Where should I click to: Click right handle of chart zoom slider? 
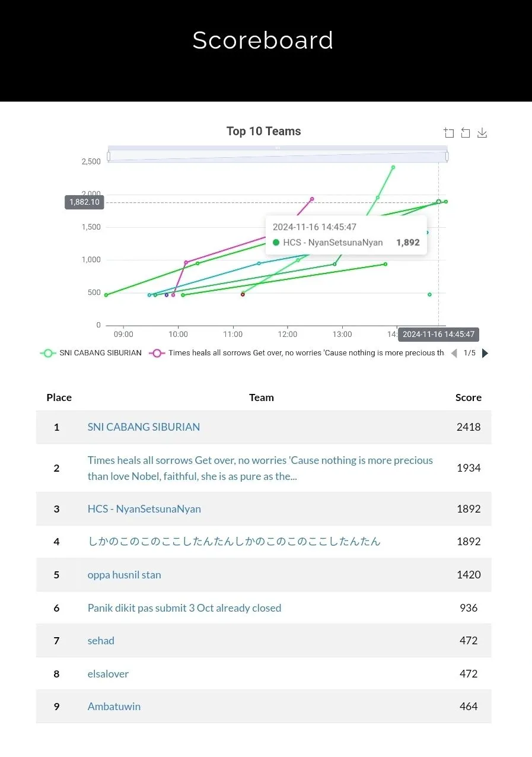[x=447, y=156]
